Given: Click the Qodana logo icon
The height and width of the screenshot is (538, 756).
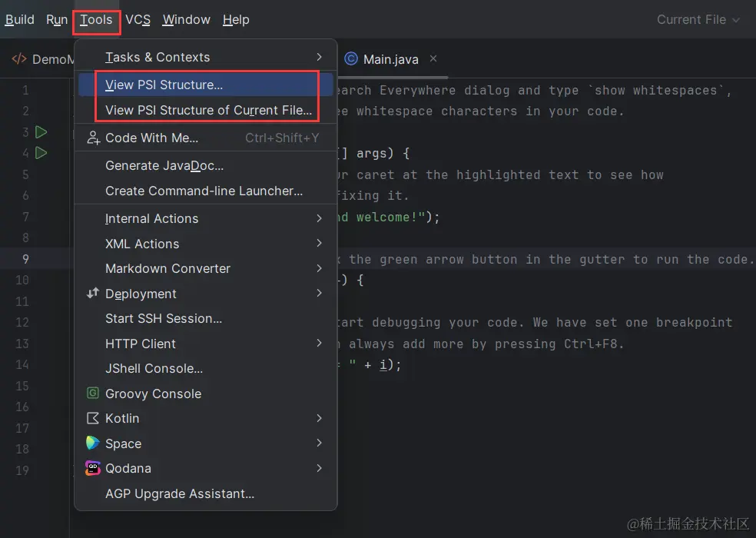Looking at the screenshot, I should point(92,468).
